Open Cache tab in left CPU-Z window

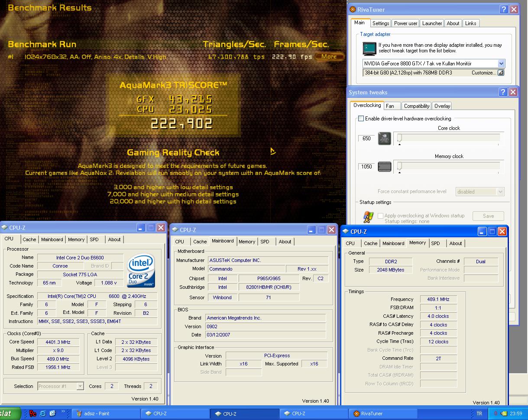(29, 239)
